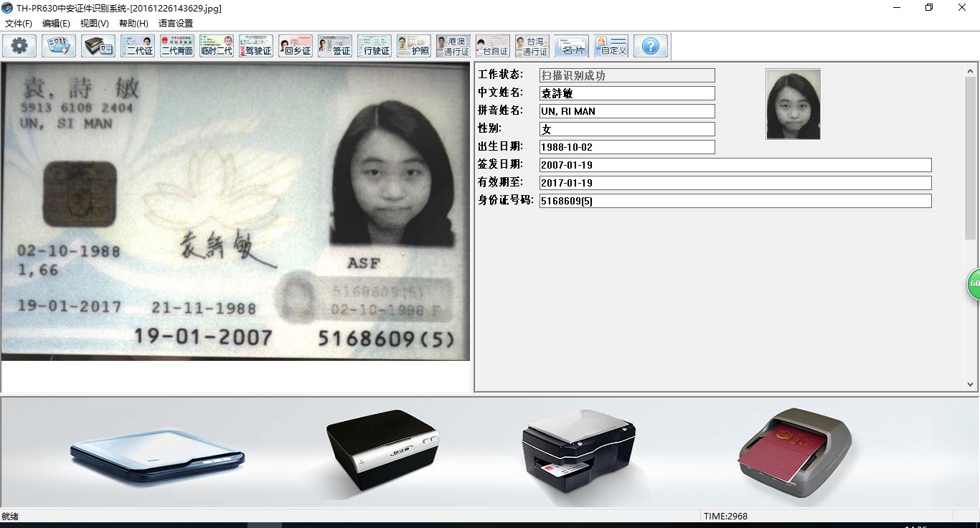The image size is (980, 528).
Task: Select the 驾驶证 driver license type
Action: point(256,46)
